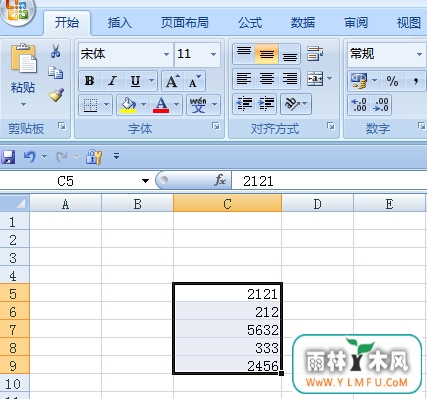Open 剪贴板 group dialog launcher

62,126
